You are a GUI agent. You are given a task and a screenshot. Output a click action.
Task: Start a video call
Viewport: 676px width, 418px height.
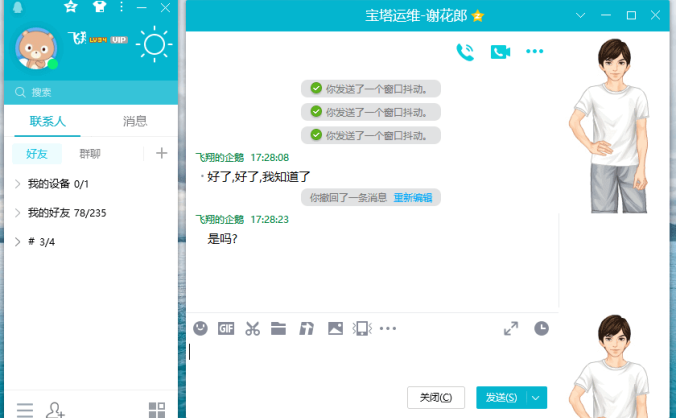[x=500, y=52]
